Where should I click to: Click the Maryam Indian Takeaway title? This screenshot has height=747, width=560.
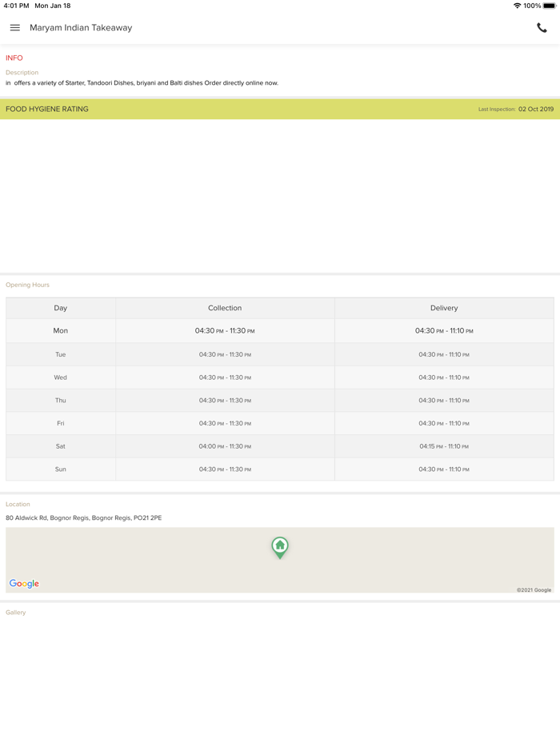pyautogui.click(x=81, y=28)
